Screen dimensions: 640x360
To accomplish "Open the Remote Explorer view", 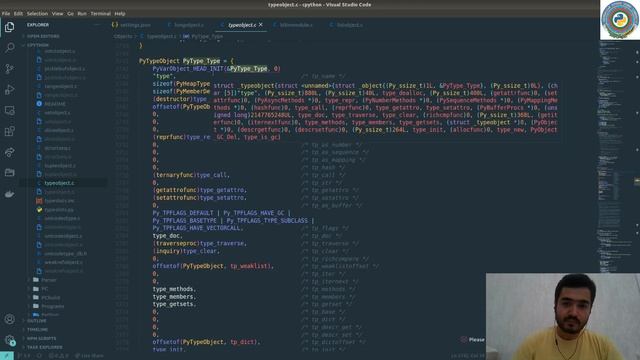I will pyautogui.click(x=9, y=110).
